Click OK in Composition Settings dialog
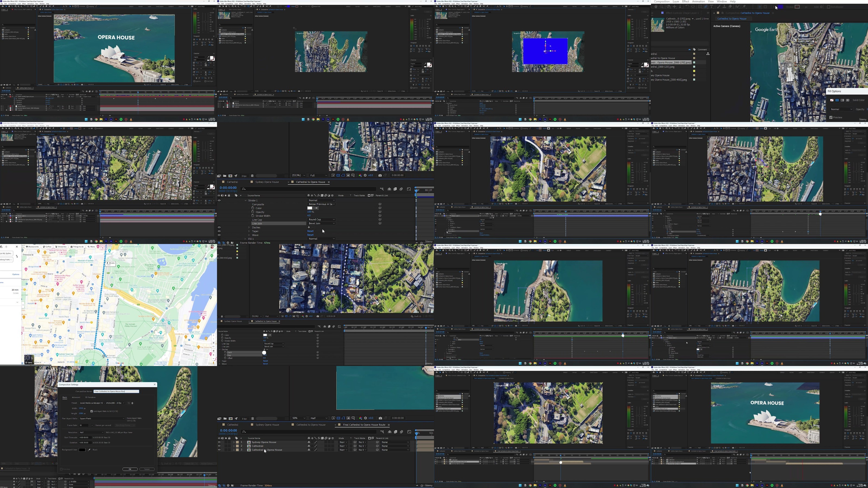The height and width of the screenshot is (488, 868). [130, 469]
